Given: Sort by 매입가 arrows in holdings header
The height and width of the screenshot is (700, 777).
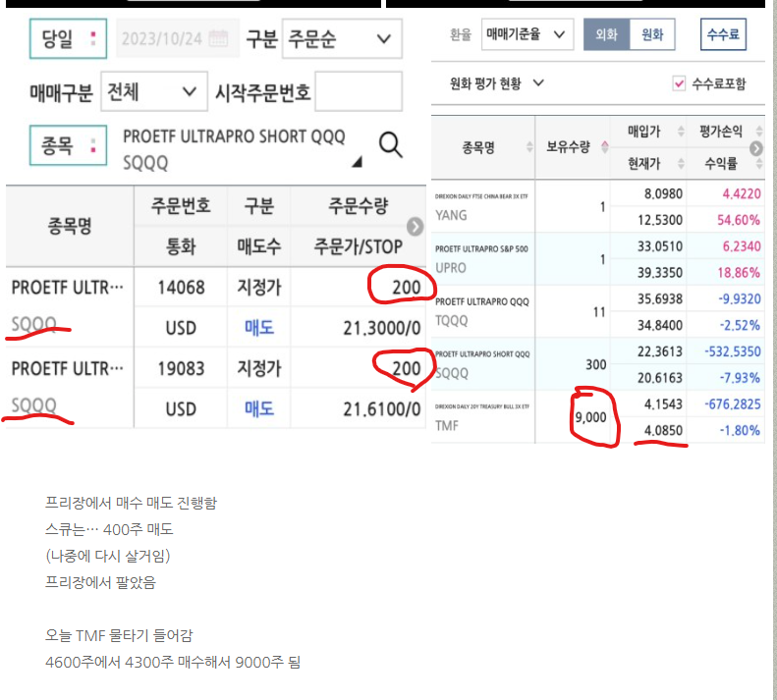Looking at the screenshot, I should (x=681, y=131).
